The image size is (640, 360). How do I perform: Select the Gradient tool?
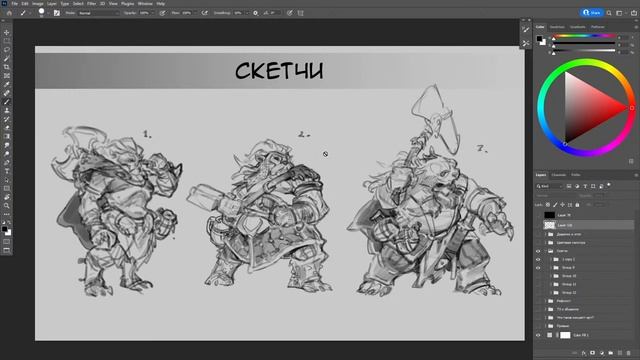(x=7, y=136)
